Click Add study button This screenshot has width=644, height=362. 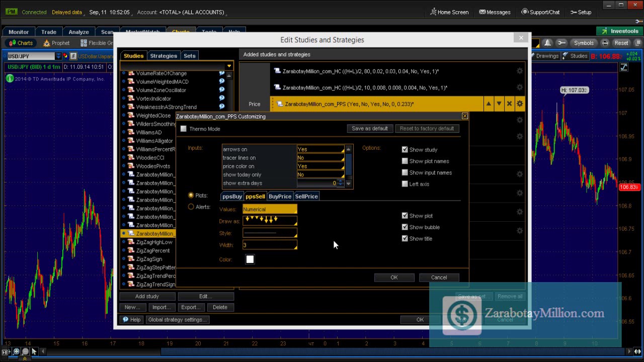(x=147, y=297)
